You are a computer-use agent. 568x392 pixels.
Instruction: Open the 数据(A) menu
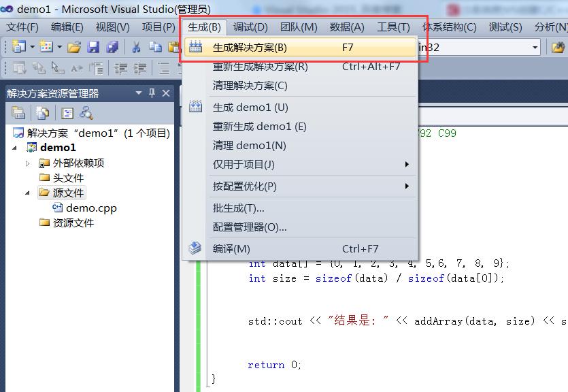tap(347, 27)
